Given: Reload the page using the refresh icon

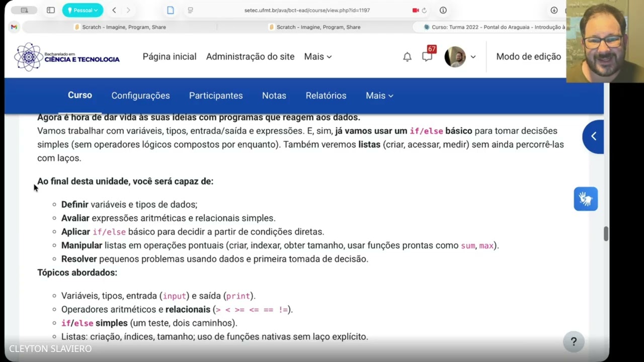Looking at the screenshot, I should click(x=424, y=10).
